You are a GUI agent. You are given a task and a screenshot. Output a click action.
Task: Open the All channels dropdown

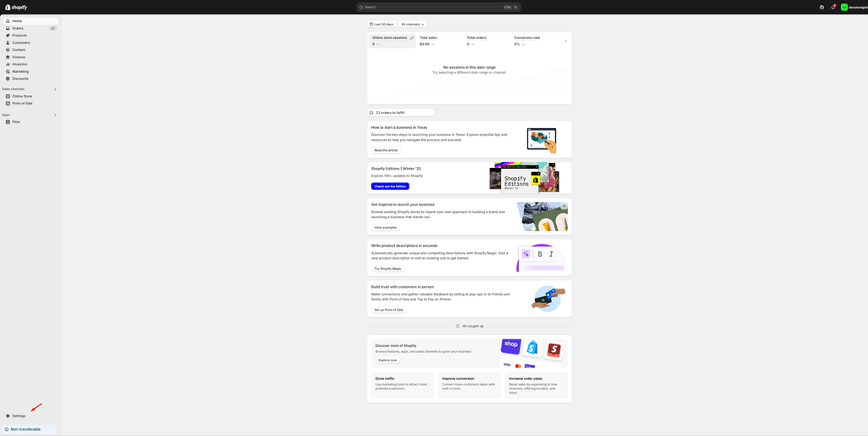coord(412,25)
